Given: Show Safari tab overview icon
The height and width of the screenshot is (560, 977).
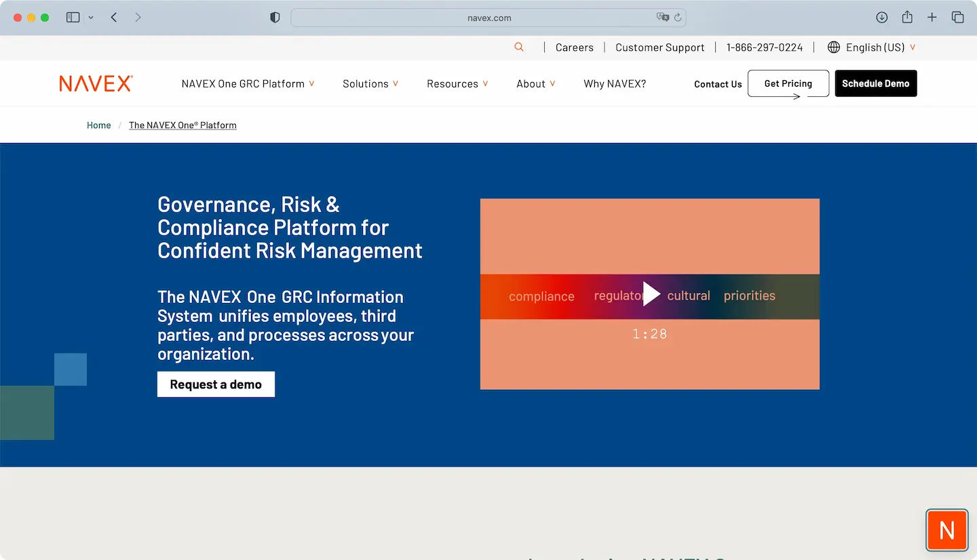Looking at the screenshot, I should pyautogui.click(x=957, y=18).
